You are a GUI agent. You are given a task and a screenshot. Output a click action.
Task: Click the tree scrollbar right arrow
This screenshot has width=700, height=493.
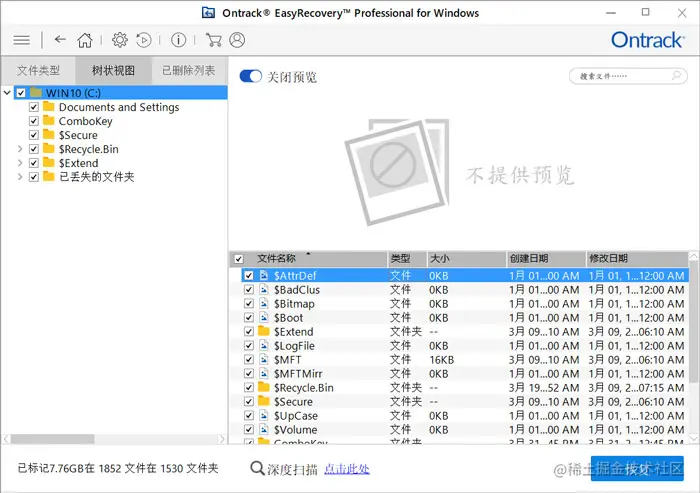point(222,439)
